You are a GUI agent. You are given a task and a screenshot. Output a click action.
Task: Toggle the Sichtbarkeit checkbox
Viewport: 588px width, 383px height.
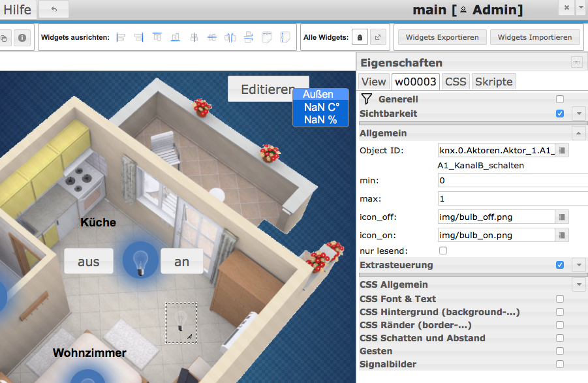click(x=559, y=114)
